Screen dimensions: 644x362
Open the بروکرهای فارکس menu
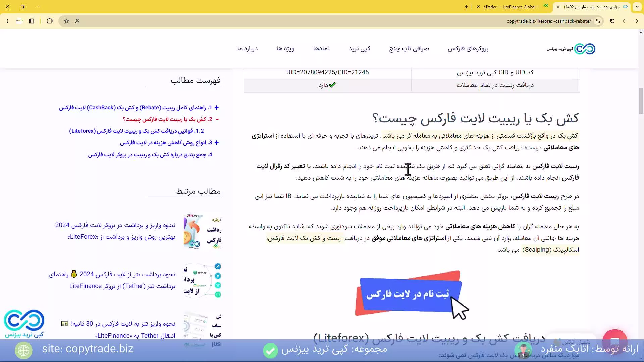(468, 49)
